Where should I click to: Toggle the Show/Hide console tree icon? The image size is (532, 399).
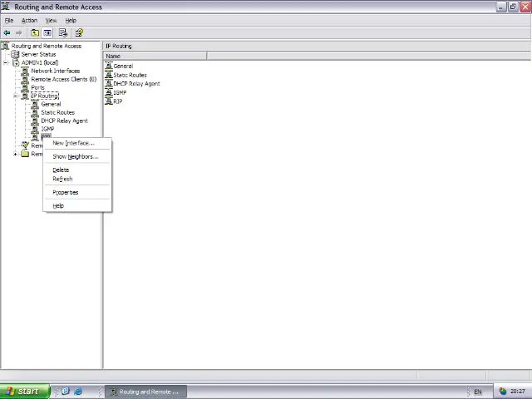coord(47,33)
